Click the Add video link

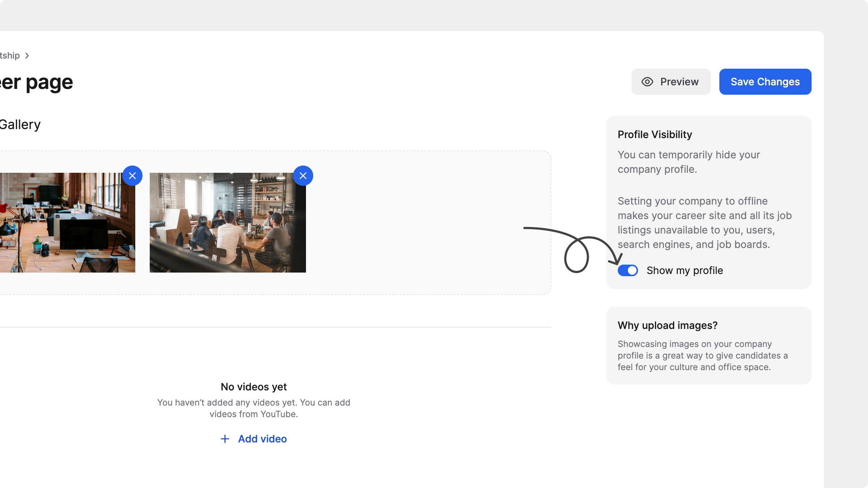pyautogui.click(x=262, y=439)
